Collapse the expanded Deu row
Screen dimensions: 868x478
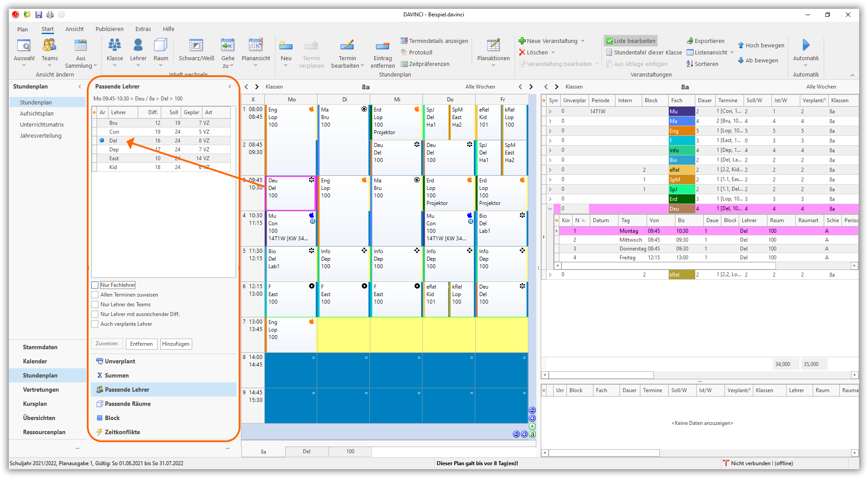550,209
